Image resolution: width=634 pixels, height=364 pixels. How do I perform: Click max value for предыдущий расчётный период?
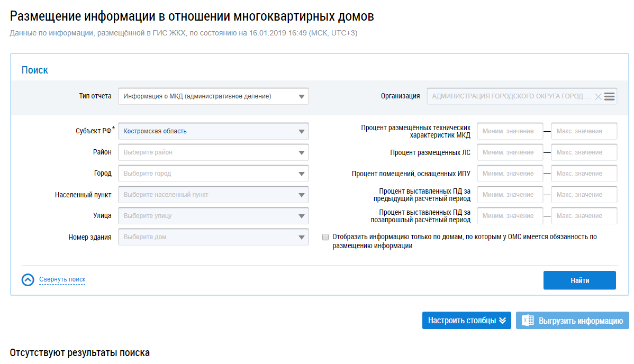pyautogui.click(x=584, y=195)
